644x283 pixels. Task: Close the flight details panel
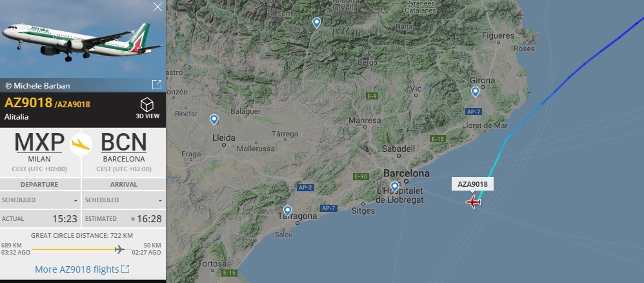[157, 6]
